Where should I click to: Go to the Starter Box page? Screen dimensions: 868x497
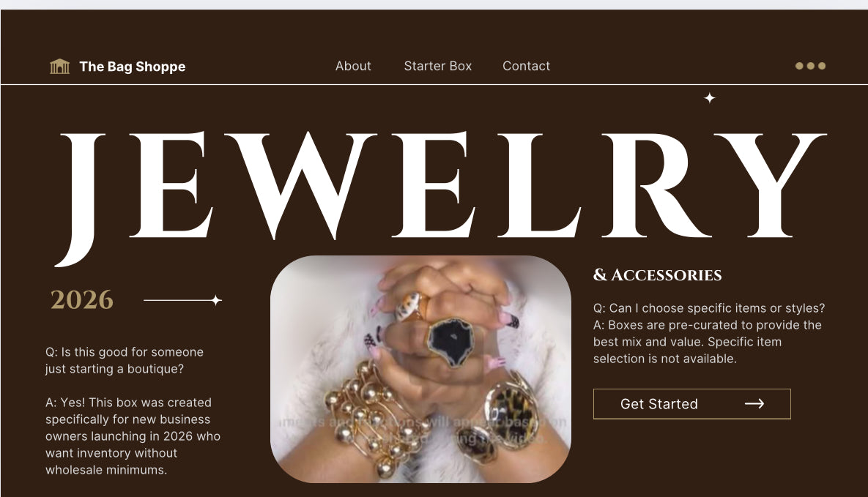(438, 66)
